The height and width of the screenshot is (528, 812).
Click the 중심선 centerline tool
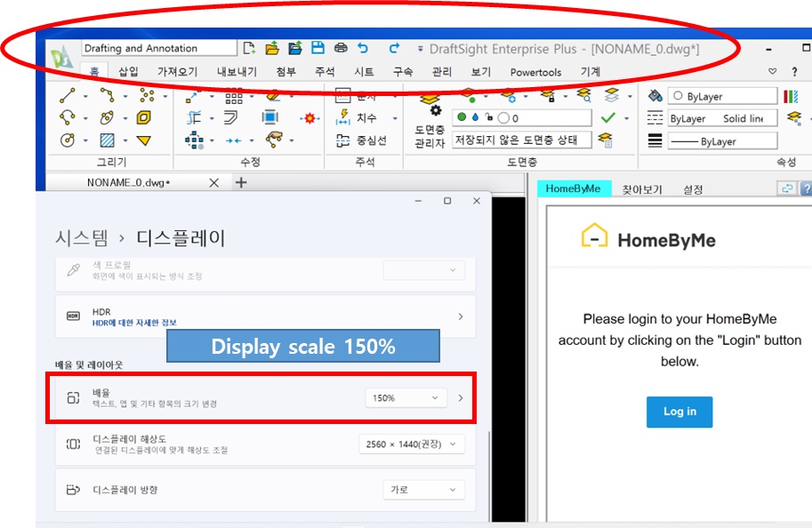pyautogui.click(x=361, y=140)
